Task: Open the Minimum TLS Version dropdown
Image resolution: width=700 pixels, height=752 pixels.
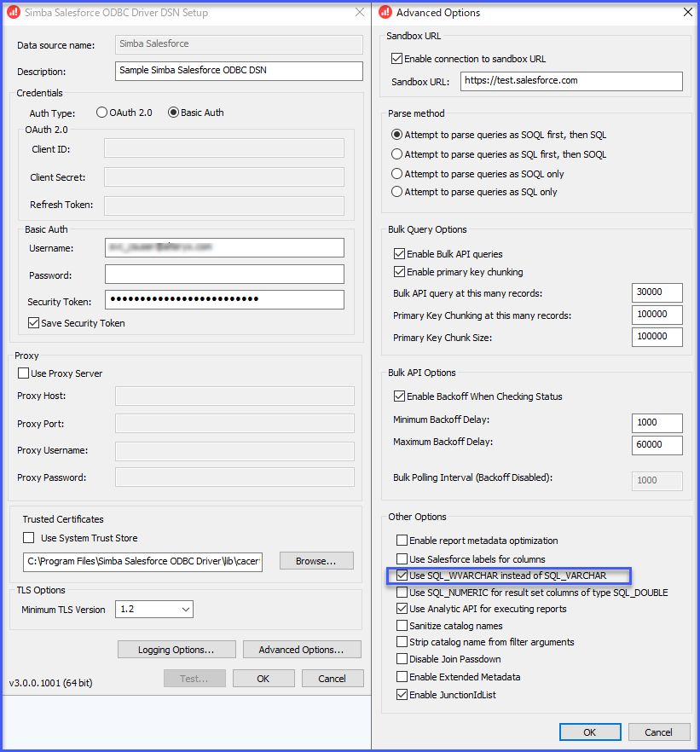Action: (154, 609)
